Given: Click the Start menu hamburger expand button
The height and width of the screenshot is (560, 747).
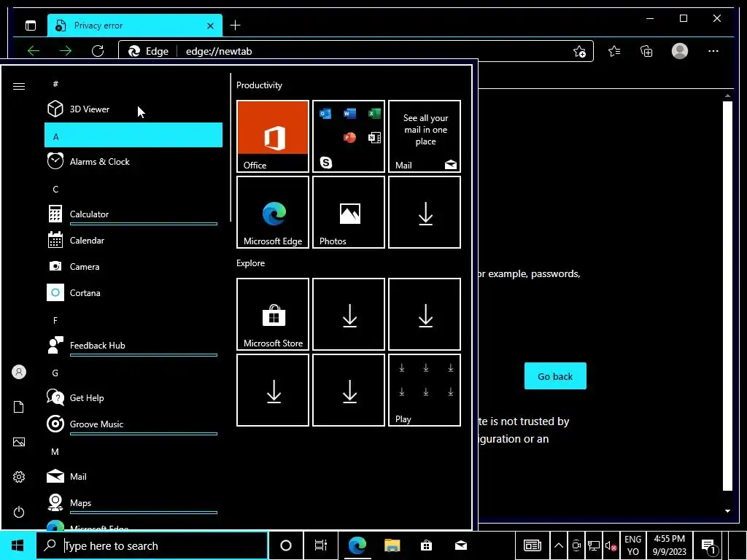Looking at the screenshot, I should click(x=19, y=86).
